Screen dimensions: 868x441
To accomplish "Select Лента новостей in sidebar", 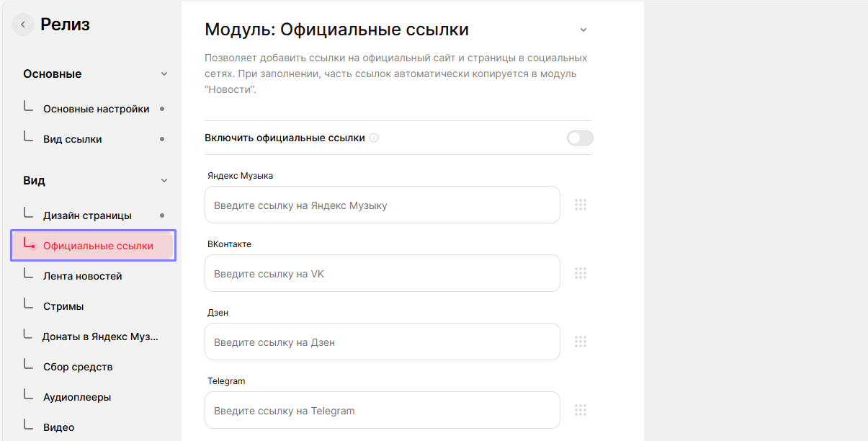I will click(82, 276).
